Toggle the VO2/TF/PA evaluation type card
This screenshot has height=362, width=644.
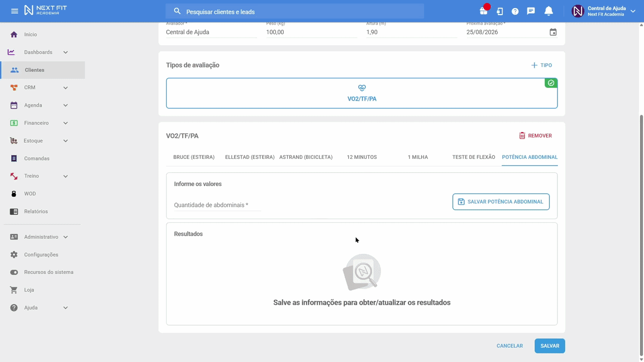[362, 93]
